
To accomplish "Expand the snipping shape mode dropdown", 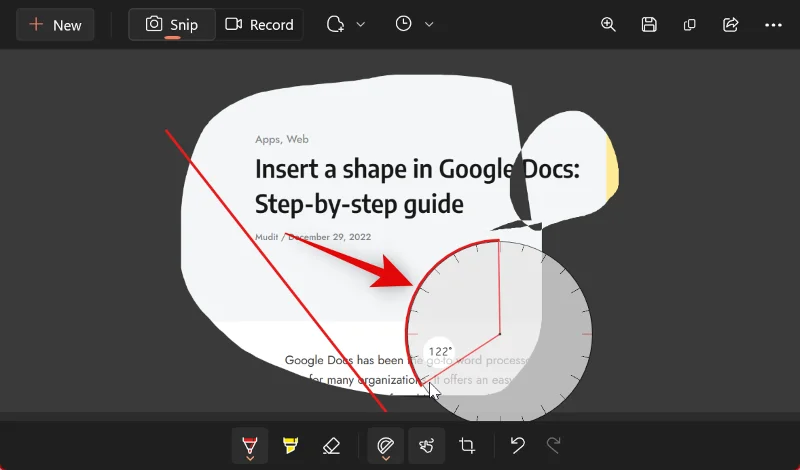I will (x=346, y=25).
